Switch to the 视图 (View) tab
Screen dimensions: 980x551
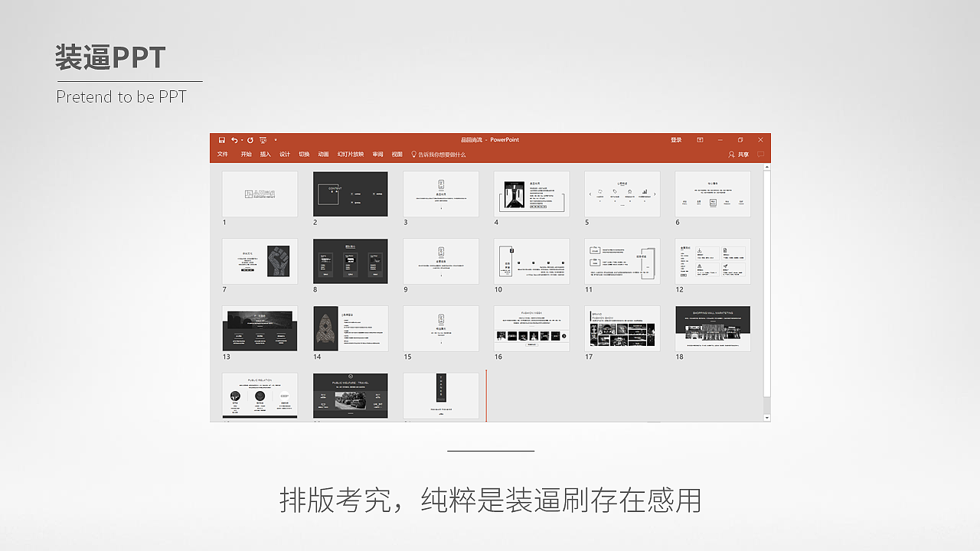coord(396,155)
